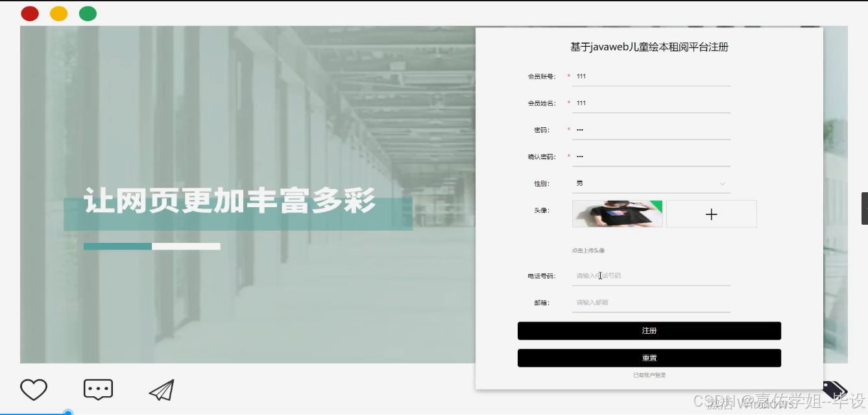Open the comment bubble icon

97,389
